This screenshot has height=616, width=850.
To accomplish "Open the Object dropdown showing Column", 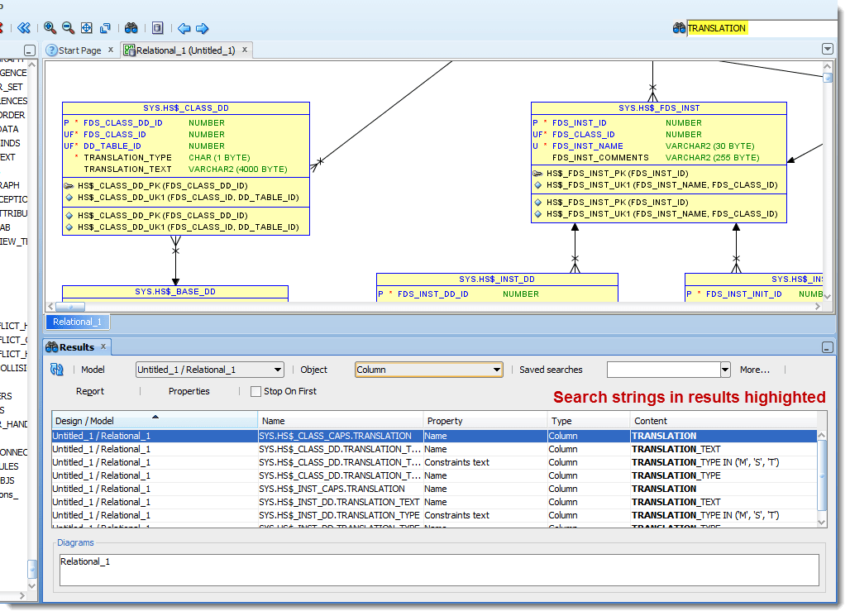I will (x=428, y=370).
